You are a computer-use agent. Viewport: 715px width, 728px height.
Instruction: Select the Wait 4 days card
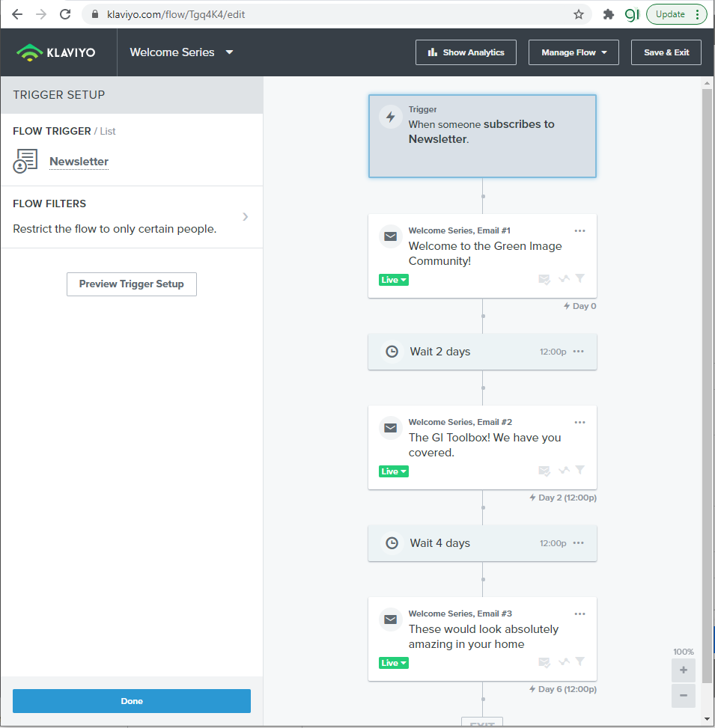pyautogui.click(x=482, y=543)
